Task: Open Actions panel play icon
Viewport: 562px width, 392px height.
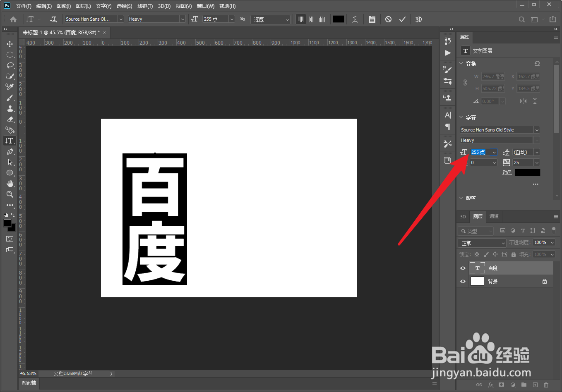Action: 448,53
